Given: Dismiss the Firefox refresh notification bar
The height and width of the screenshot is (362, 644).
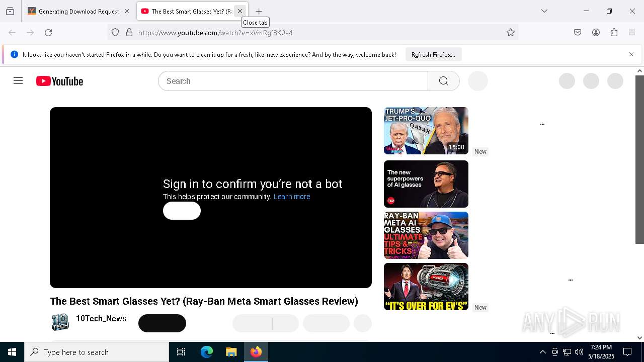Looking at the screenshot, I should tap(631, 54).
